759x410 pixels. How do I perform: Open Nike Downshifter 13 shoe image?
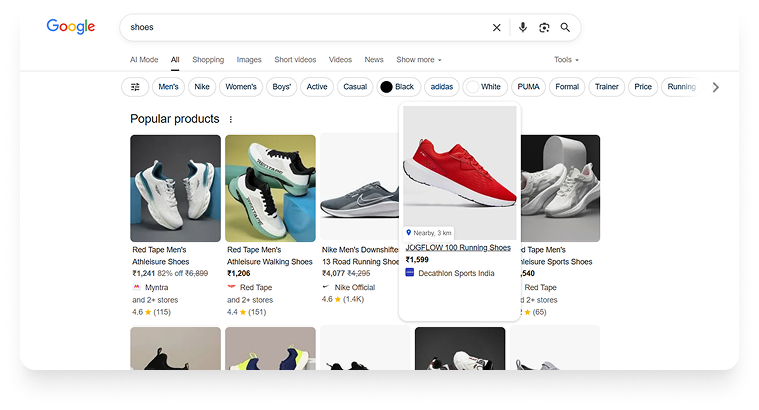click(359, 188)
